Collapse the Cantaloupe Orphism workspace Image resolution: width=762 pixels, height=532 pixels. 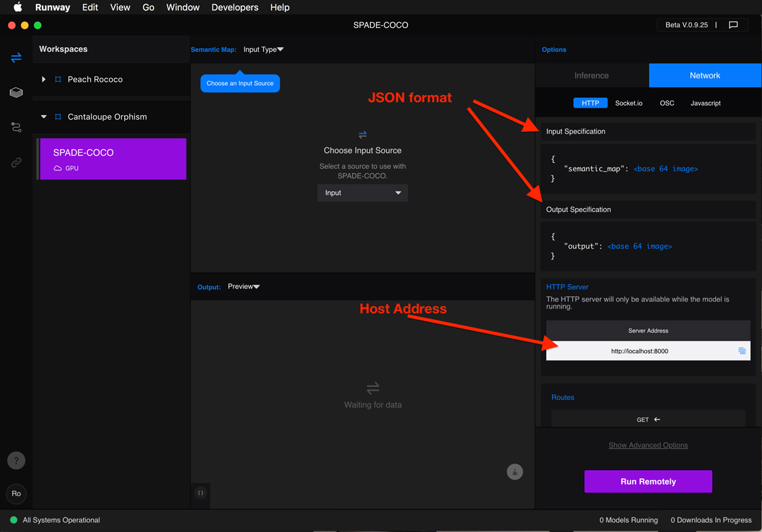point(44,116)
